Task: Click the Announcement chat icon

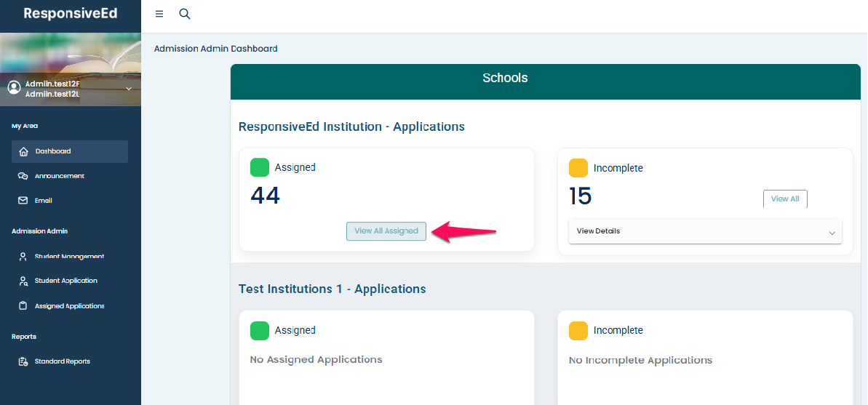Action: [23, 176]
